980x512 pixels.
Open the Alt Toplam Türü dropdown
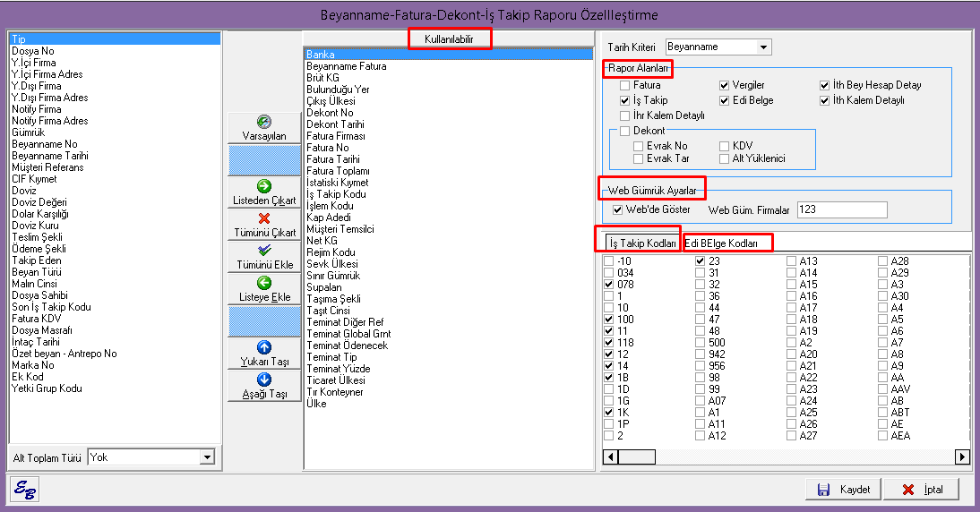click(207, 457)
